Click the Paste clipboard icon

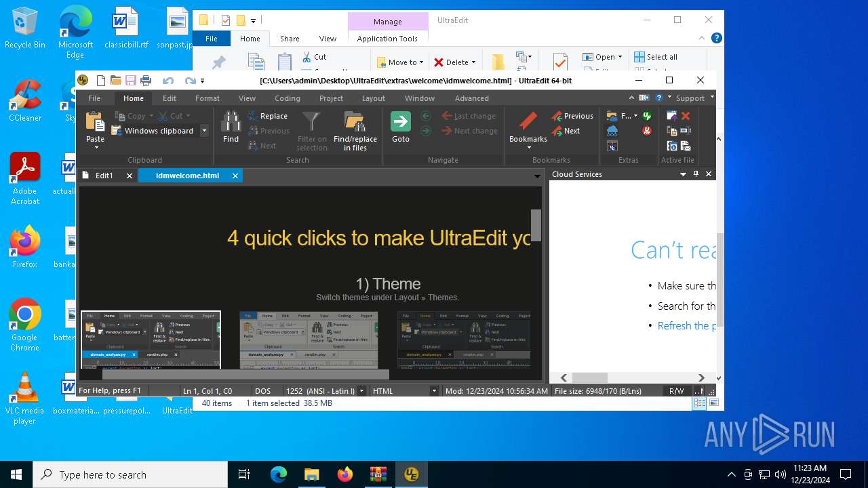[95, 121]
